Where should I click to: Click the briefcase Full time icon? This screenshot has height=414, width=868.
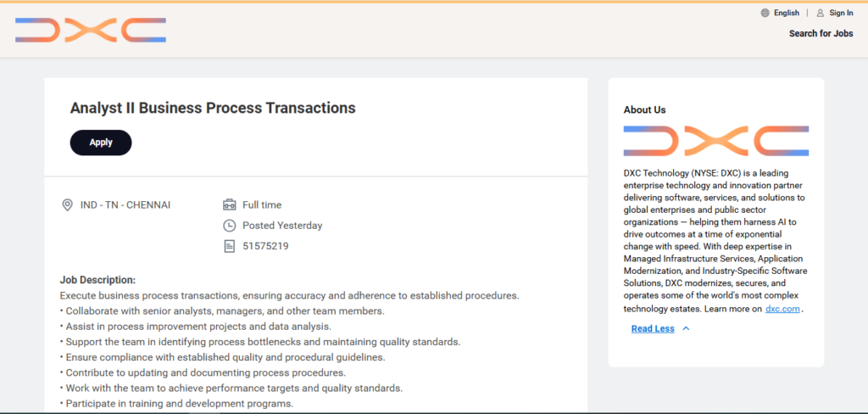229,205
